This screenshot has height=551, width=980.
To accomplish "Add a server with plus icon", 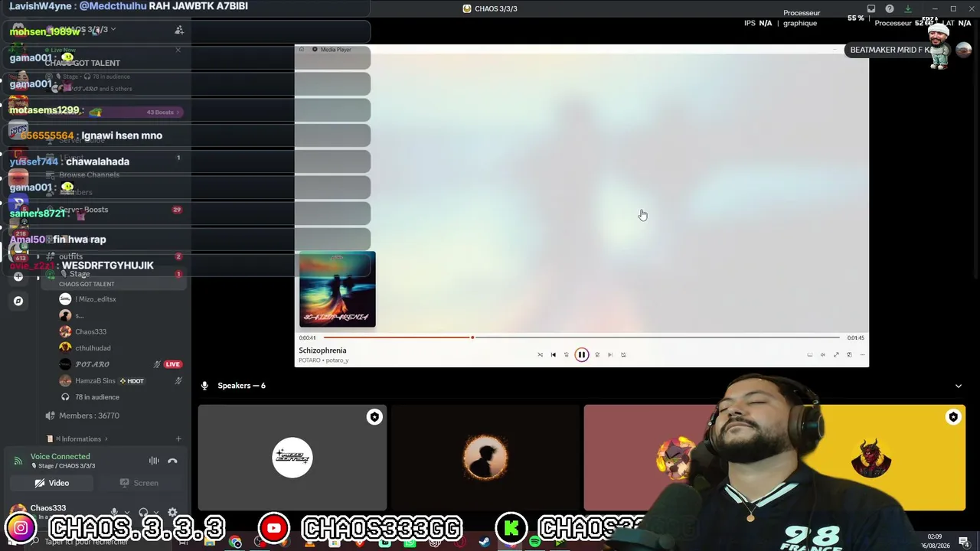I will (x=18, y=276).
